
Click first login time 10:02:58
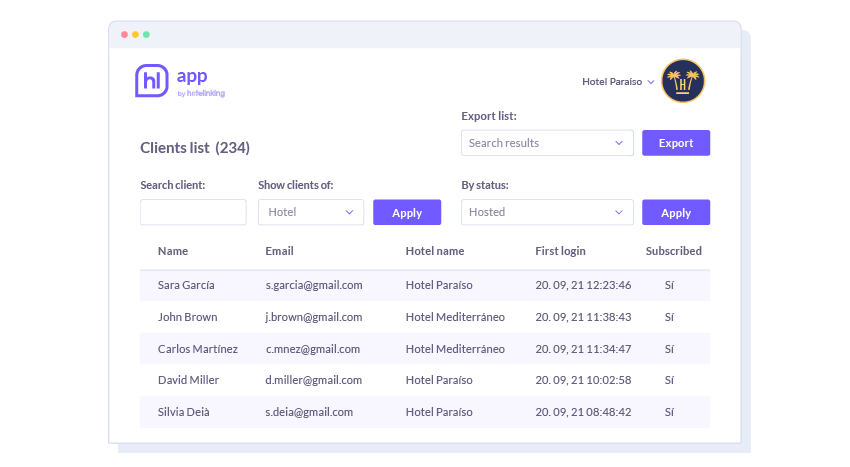608,380
